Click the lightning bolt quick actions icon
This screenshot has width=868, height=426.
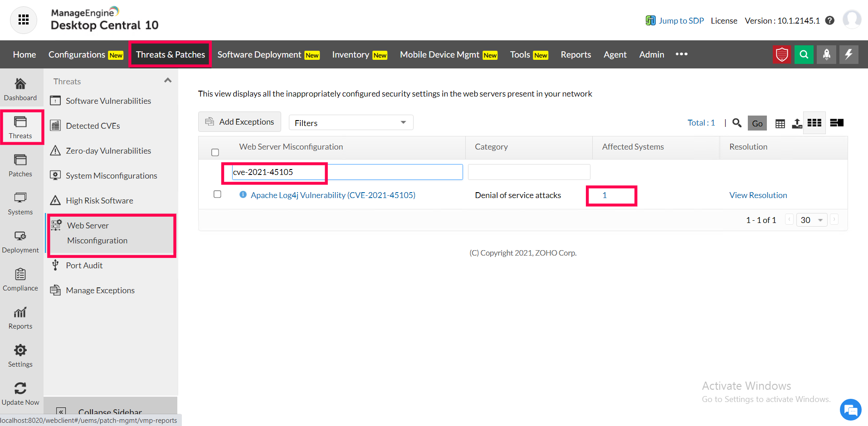tap(849, 54)
